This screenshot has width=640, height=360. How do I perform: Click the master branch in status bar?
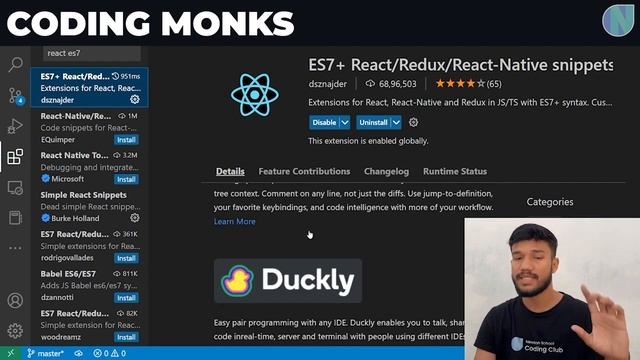coord(45,353)
